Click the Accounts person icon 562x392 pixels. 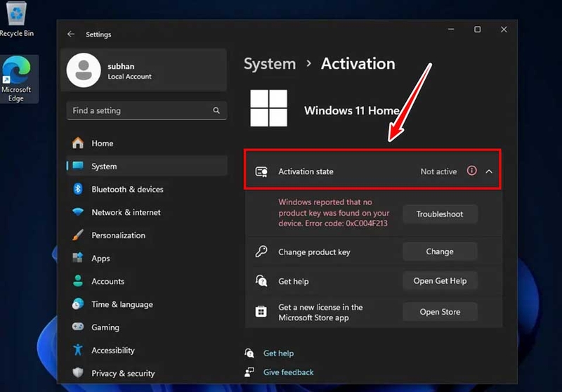click(78, 281)
